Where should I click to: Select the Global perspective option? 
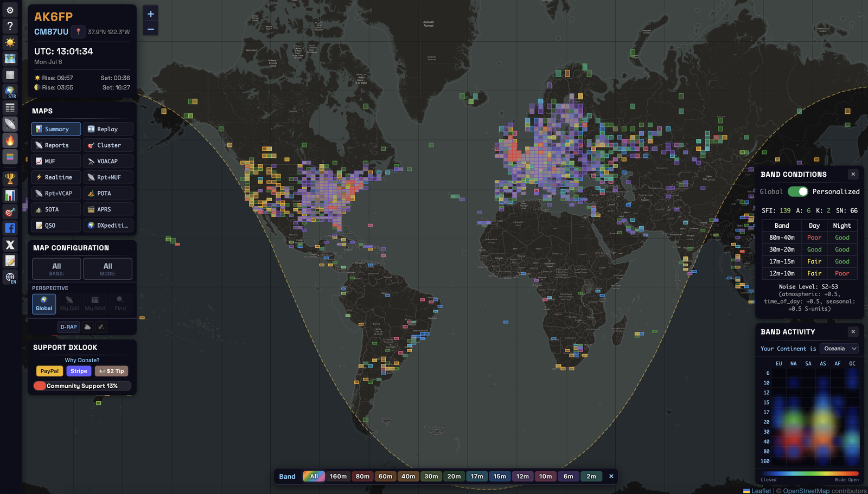(44, 304)
